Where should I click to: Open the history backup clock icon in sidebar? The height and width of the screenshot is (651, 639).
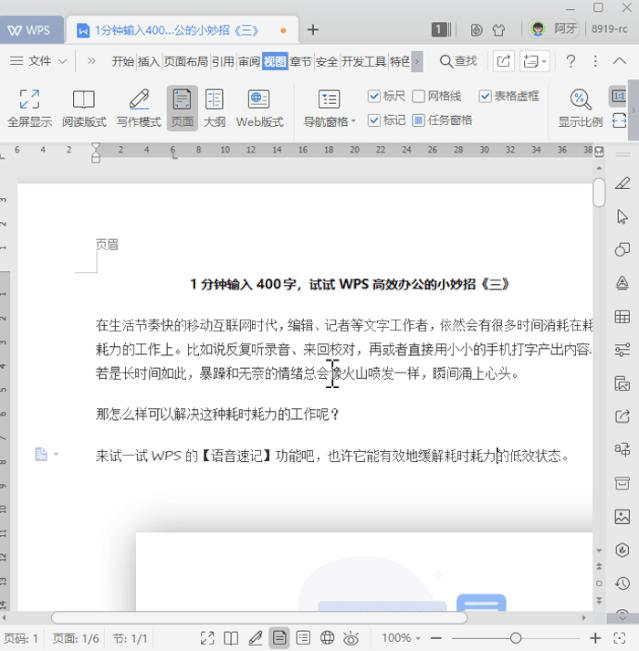point(622,583)
